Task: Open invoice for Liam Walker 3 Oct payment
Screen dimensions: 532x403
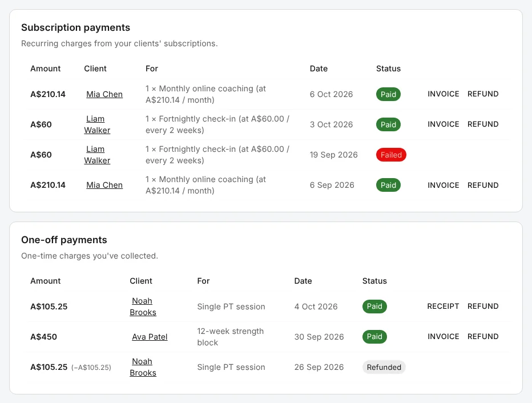Action: [443, 124]
